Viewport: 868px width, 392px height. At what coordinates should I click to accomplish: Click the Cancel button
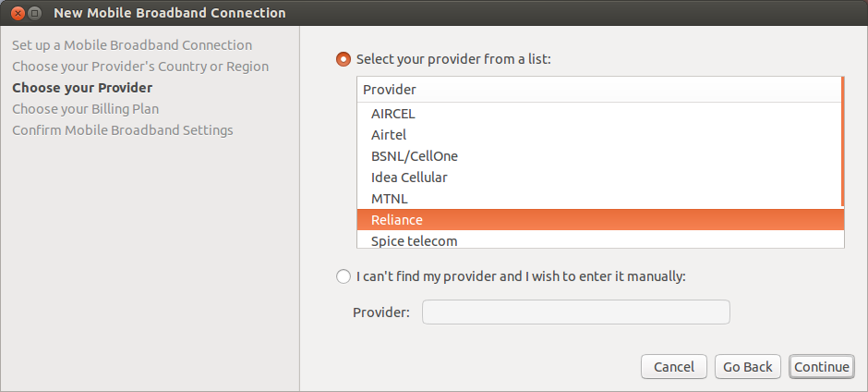(674, 367)
